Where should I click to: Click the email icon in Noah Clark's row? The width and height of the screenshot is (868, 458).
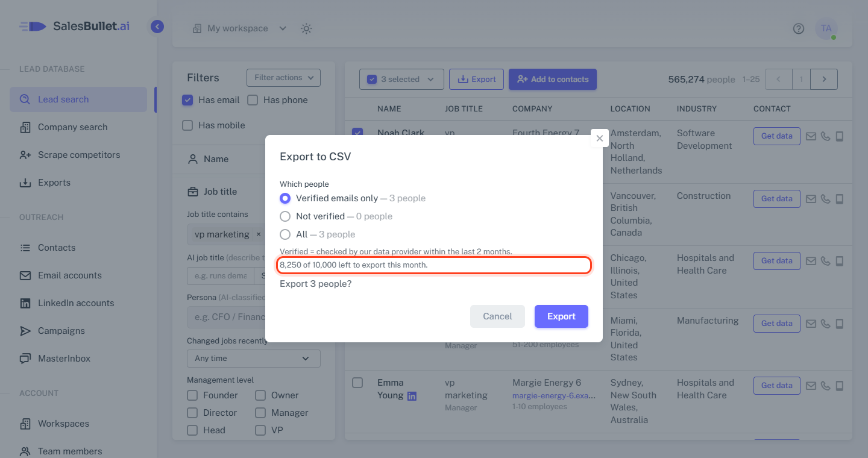[x=811, y=136]
